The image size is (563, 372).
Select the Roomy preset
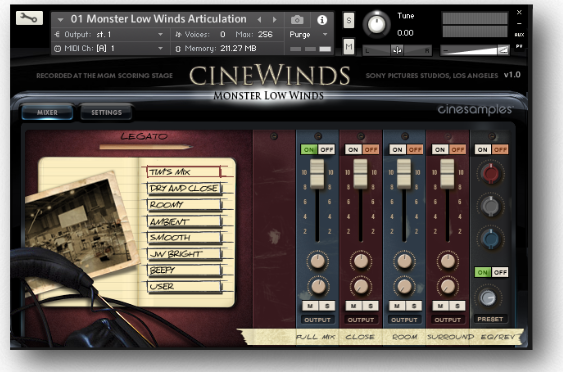184,205
